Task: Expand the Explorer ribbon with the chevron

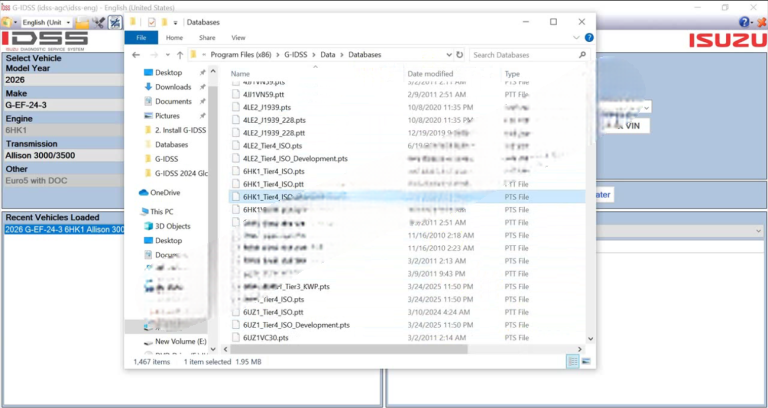Action: click(x=576, y=38)
